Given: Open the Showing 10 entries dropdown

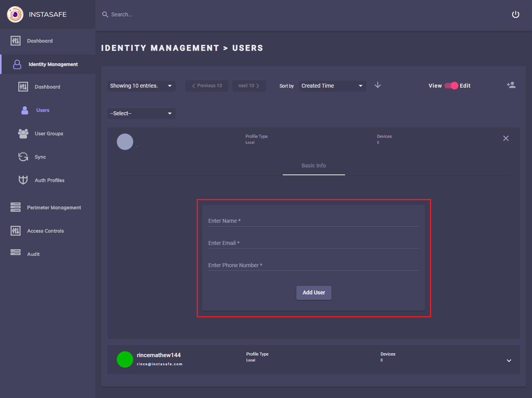Looking at the screenshot, I should pos(141,86).
